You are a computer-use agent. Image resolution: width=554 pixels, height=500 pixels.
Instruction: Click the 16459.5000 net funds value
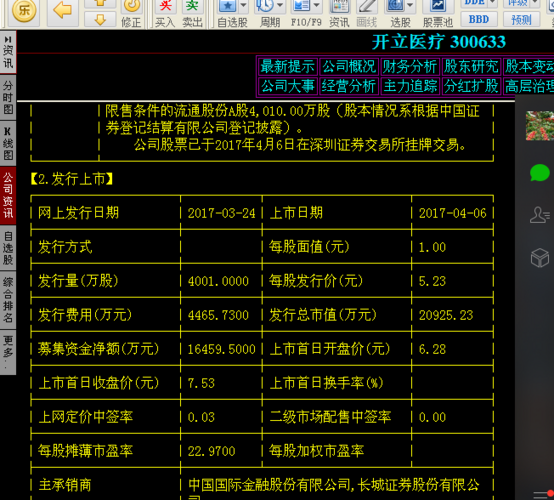tap(222, 349)
